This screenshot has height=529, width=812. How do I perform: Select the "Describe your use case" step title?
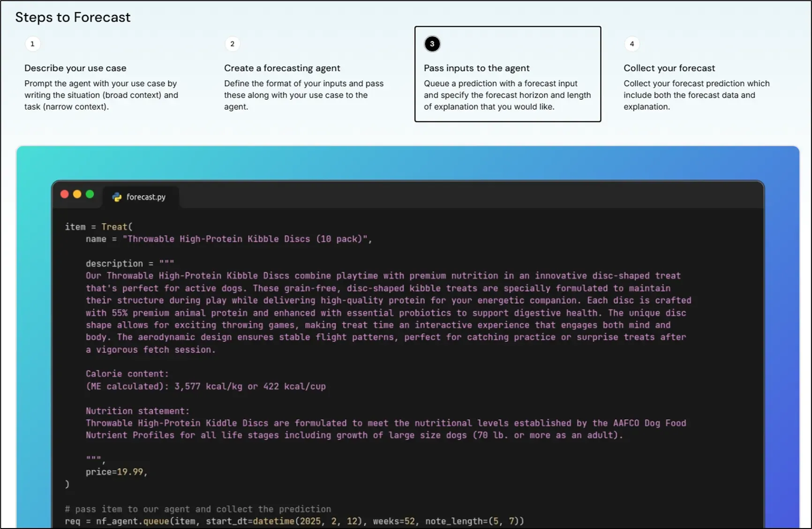tap(75, 68)
